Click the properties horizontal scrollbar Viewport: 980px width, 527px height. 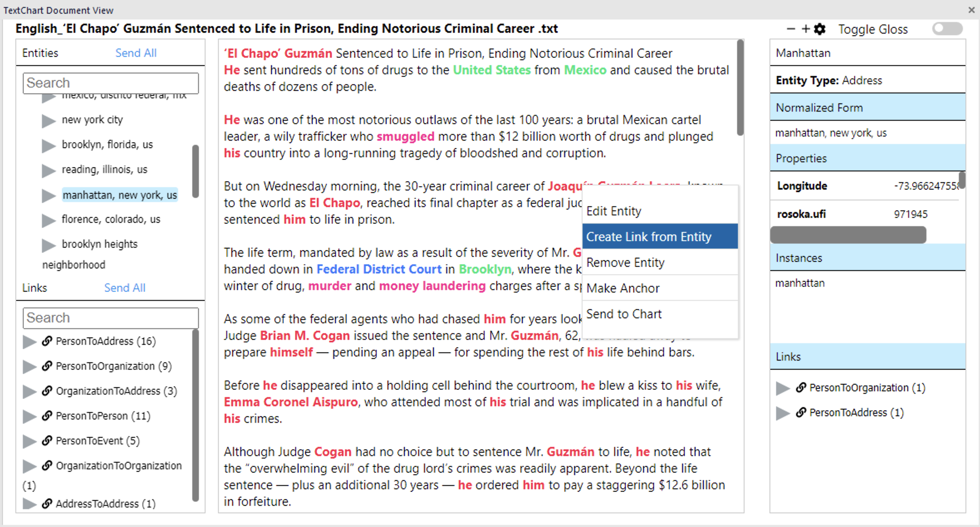(x=848, y=235)
